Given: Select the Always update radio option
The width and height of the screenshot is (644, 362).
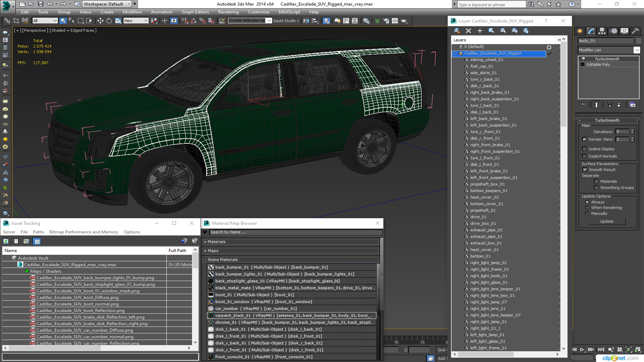Looking at the screenshot, I should click(x=587, y=202).
